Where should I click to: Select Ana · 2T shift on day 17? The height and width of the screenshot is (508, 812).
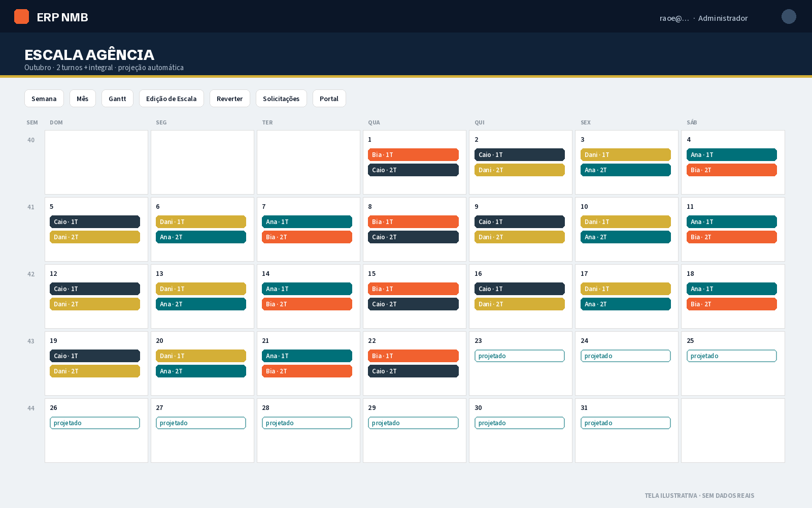[x=626, y=304]
